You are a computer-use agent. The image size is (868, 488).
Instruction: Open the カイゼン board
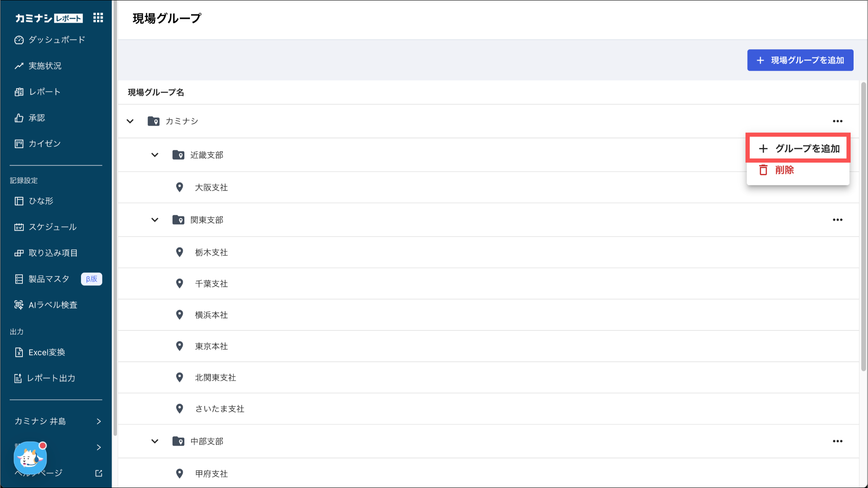coord(44,144)
